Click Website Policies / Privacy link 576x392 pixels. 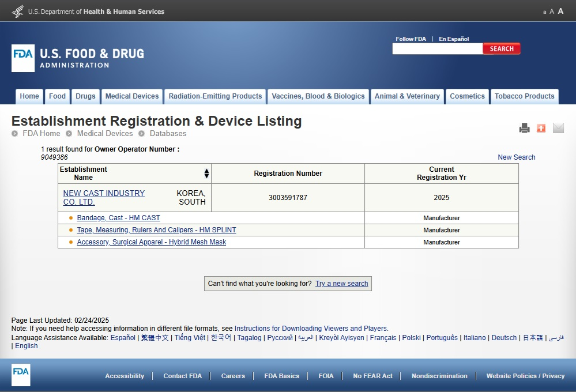pos(525,376)
